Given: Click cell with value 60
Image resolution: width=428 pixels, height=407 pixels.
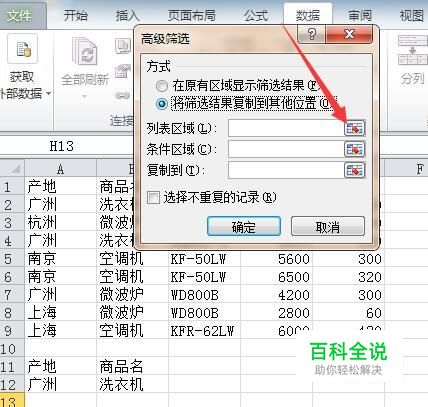Looking at the screenshot, I should 348,313.
